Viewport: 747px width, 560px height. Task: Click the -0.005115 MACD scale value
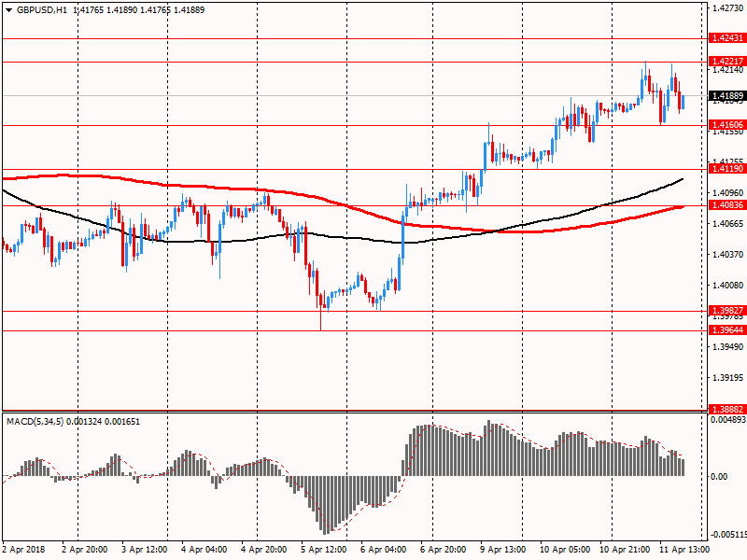click(x=728, y=535)
